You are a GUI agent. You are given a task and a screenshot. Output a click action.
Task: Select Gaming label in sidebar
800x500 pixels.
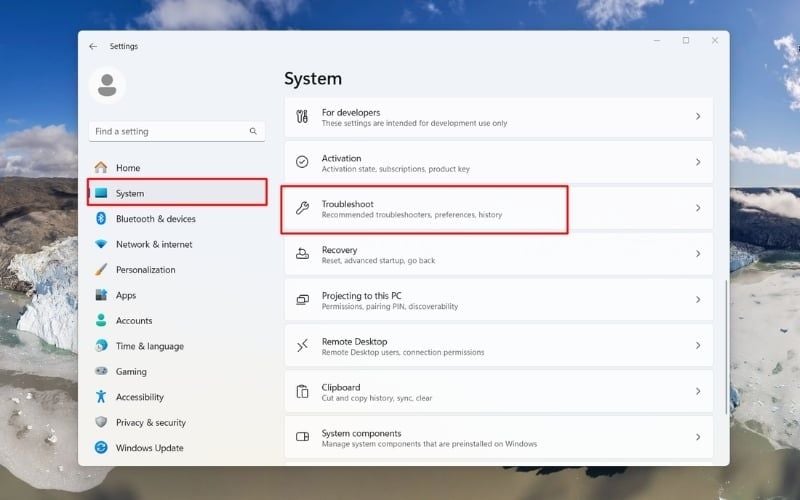pos(131,371)
